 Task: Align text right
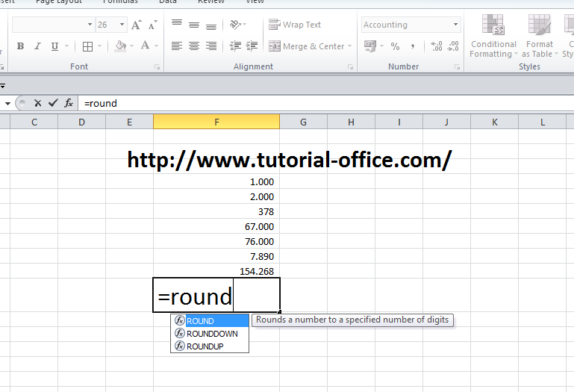(210, 46)
